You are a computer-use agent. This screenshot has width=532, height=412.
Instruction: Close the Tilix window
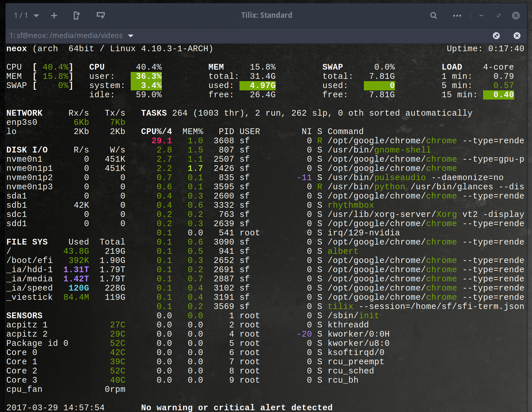pos(516,16)
